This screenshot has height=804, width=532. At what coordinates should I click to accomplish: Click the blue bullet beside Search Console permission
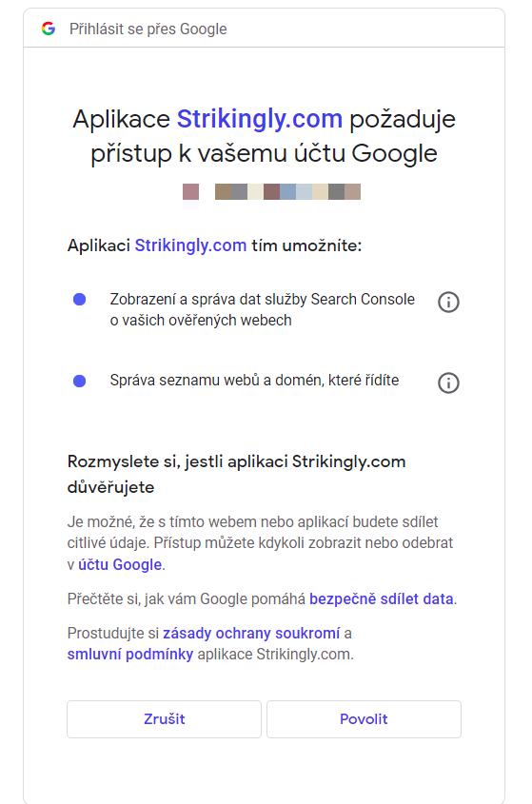point(80,299)
